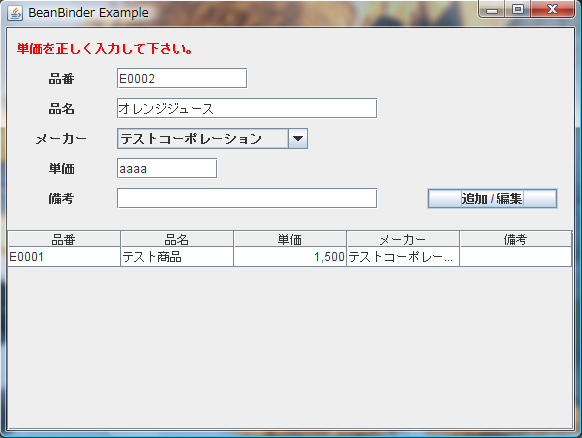
Task: Sort by the 単価 column header
Action: [x=290, y=239]
